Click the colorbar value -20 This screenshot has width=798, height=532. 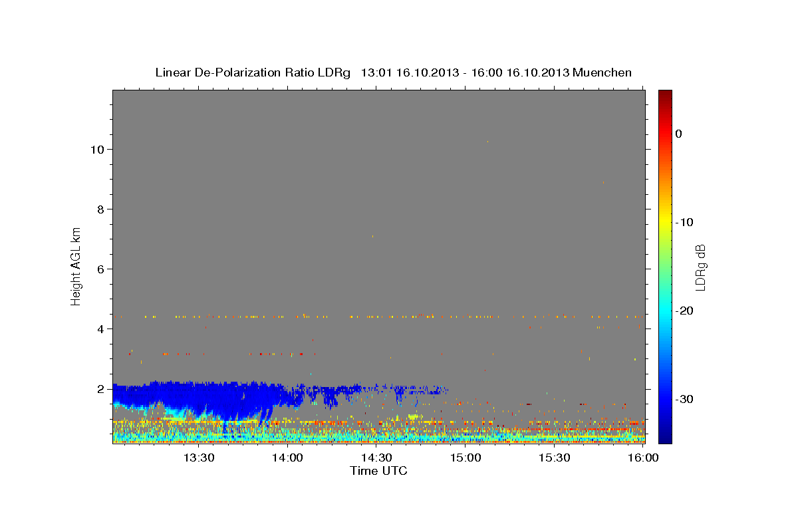pos(684,311)
